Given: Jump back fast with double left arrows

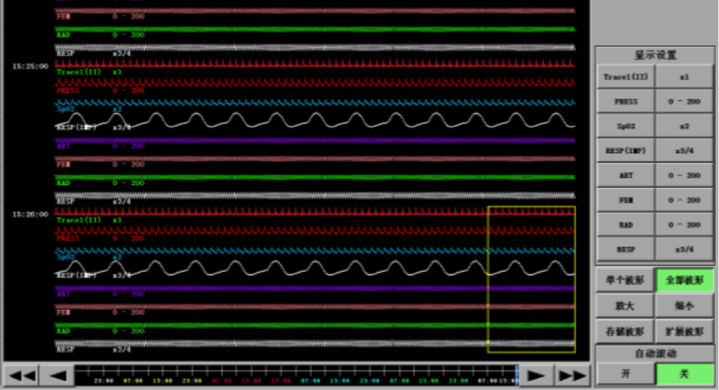Looking at the screenshot, I should pos(22,376).
